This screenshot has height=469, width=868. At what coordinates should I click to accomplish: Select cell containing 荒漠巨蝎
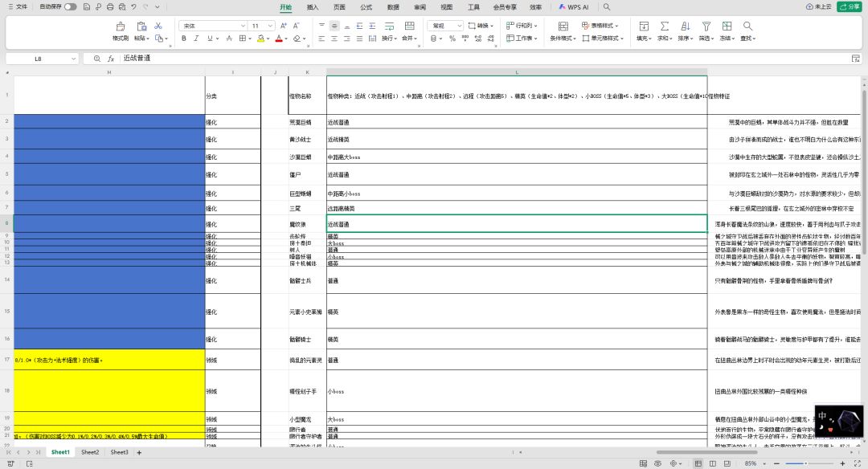tap(307, 122)
